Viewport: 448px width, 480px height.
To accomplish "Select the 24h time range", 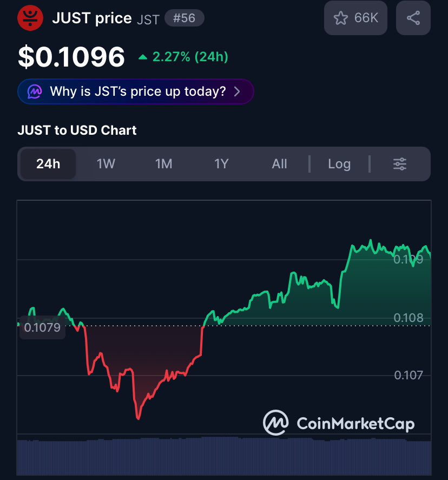I will point(48,164).
